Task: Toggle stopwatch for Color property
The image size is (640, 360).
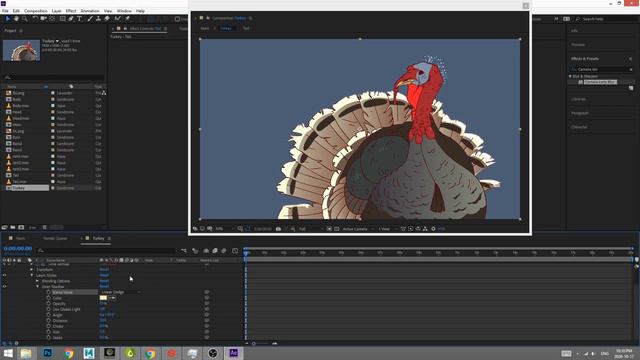Action: (49, 298)
